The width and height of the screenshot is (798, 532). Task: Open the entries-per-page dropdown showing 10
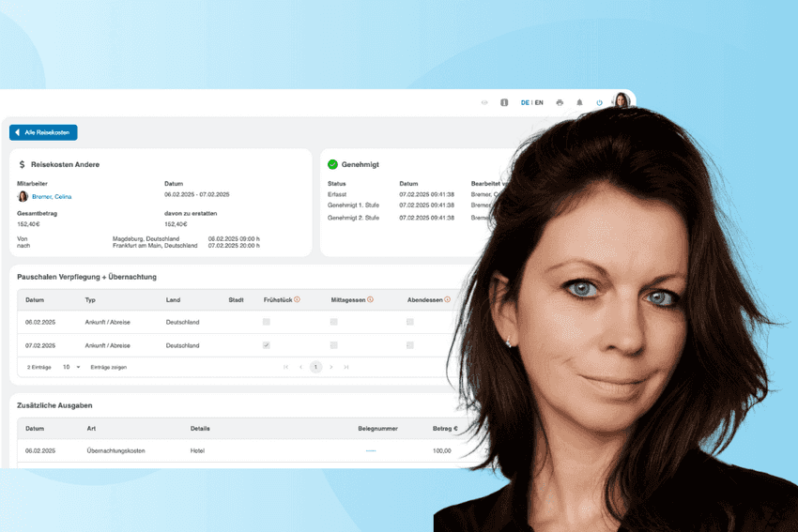[x=71, y=367]
